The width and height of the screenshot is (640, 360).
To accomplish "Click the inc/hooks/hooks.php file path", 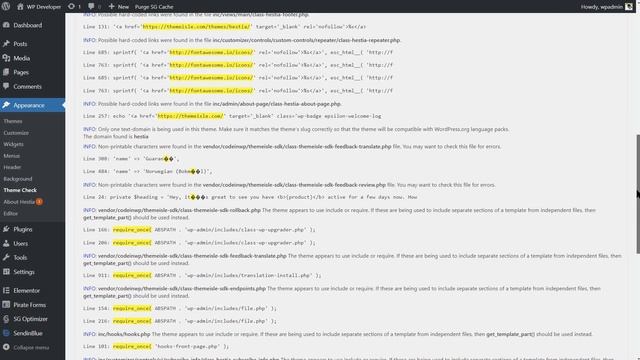I will point(124,334).
